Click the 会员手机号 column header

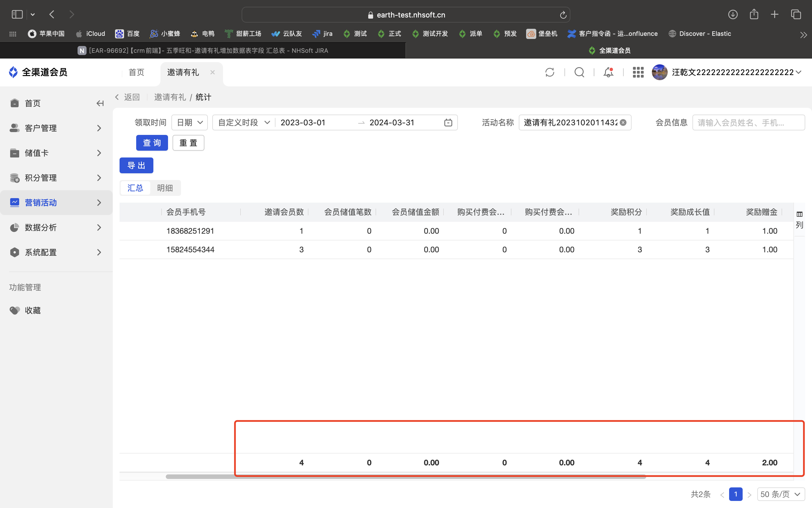[186, 212]
